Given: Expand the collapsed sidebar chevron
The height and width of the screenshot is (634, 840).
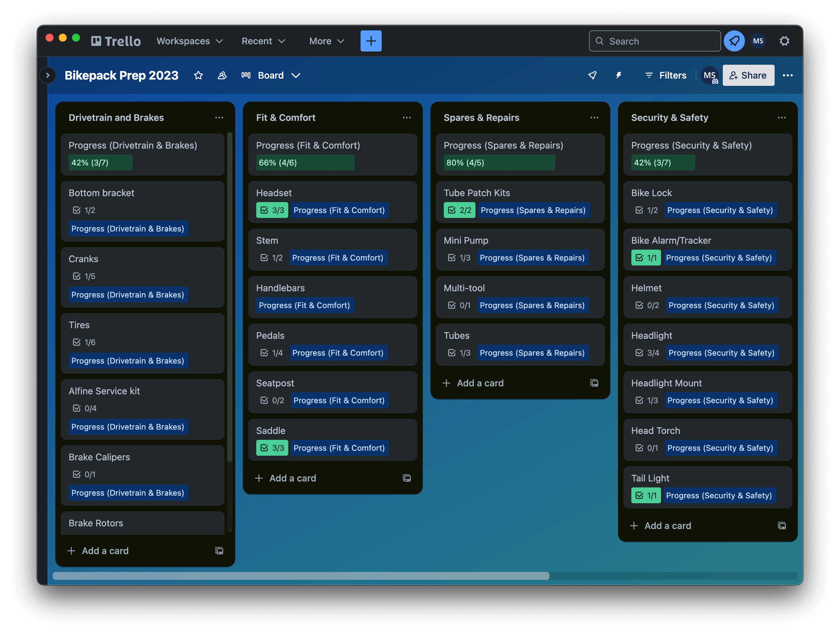Looking at the screenshot, I should tap(48, 75).
